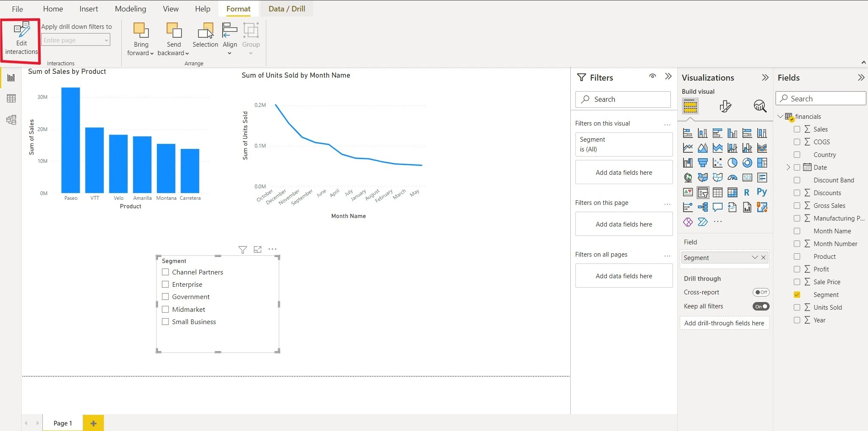
Task: Choose the donut chart visual type
Action: click(747, 163)
